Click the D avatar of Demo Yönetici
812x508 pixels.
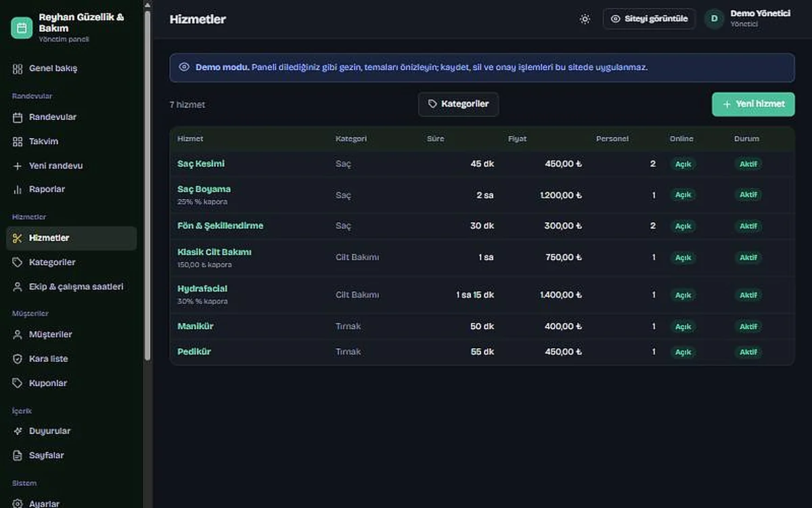click(x=714, y=19)
